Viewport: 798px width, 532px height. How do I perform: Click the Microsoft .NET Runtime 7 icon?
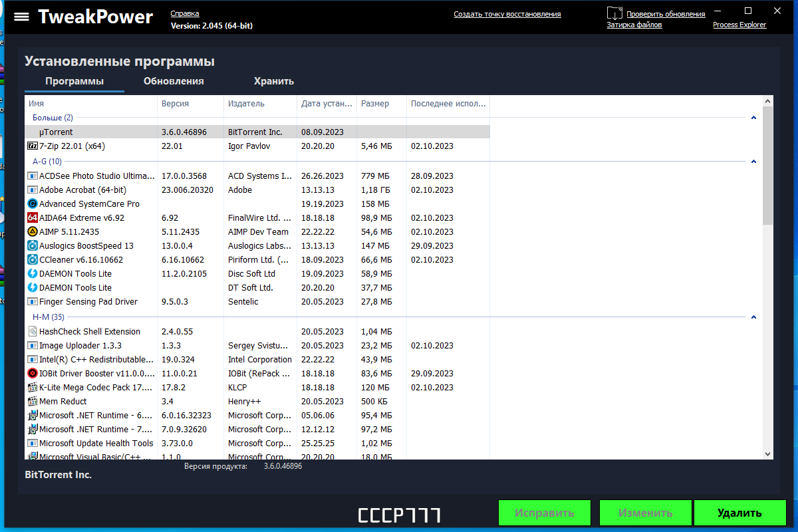pyautogui.click(x=33, y=430)
